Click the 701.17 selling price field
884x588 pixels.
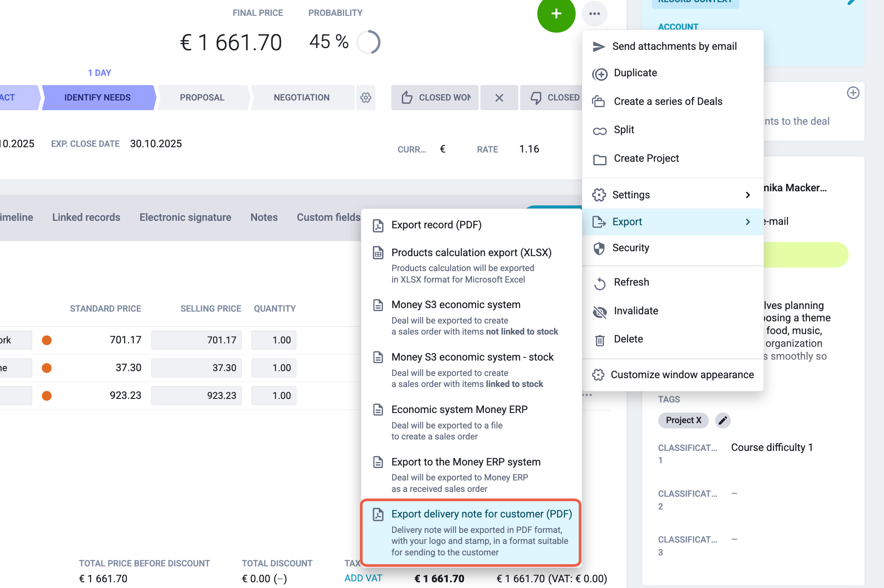tap(196, 340)
